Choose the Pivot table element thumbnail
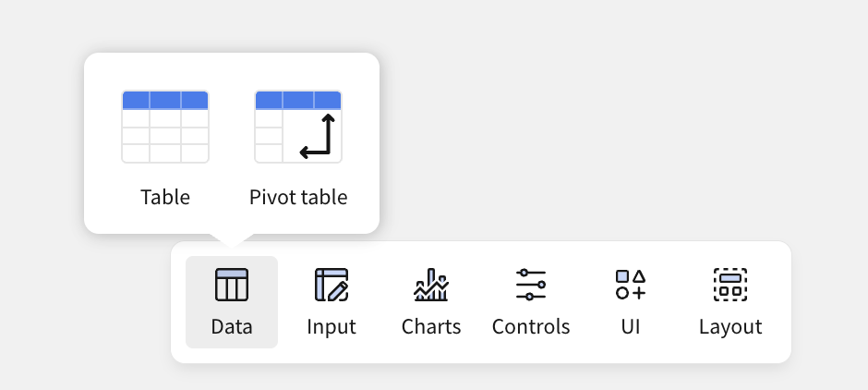 coord(298,127)
